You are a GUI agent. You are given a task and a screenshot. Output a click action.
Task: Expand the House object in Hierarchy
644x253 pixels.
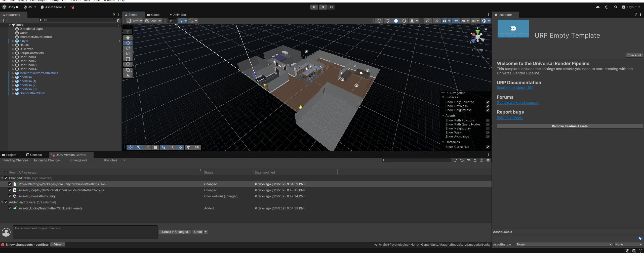pos(13,45)
